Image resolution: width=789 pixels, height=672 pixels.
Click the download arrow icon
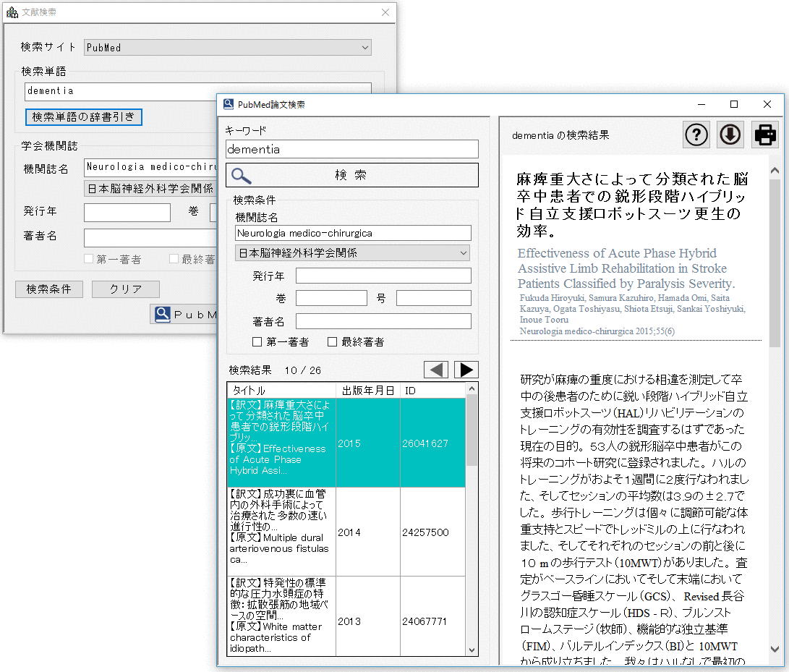pos(730,135)
